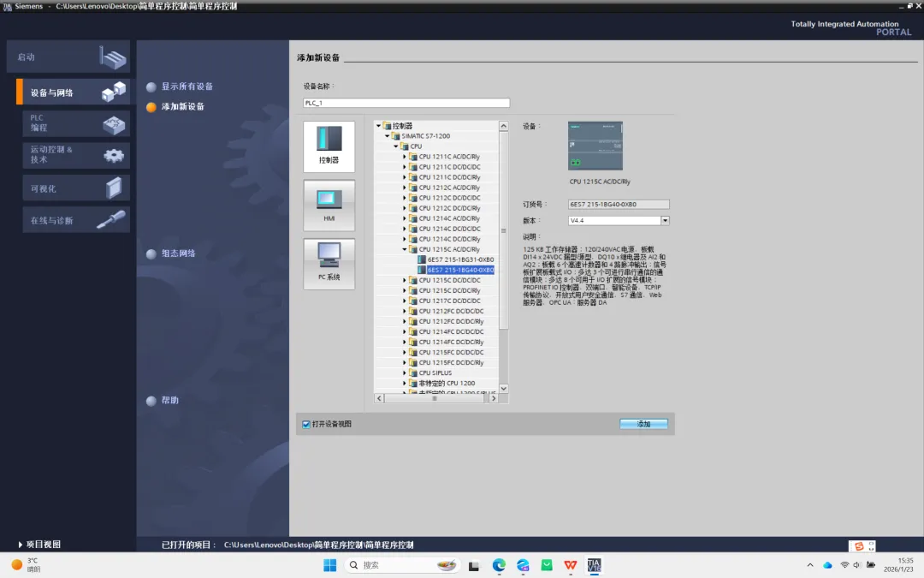Image resolution: width=924 pixels, height=578 pixels.
Task: Open the 版本 V4.4 version dropdown
Action: point(665,221)
